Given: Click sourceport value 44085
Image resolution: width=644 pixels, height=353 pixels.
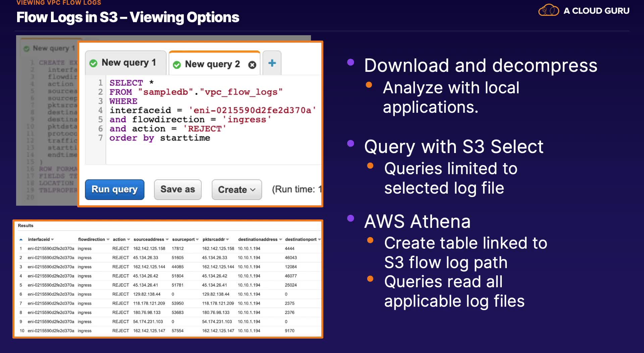Looking at the screenshot, I should (x=178, y=267).
